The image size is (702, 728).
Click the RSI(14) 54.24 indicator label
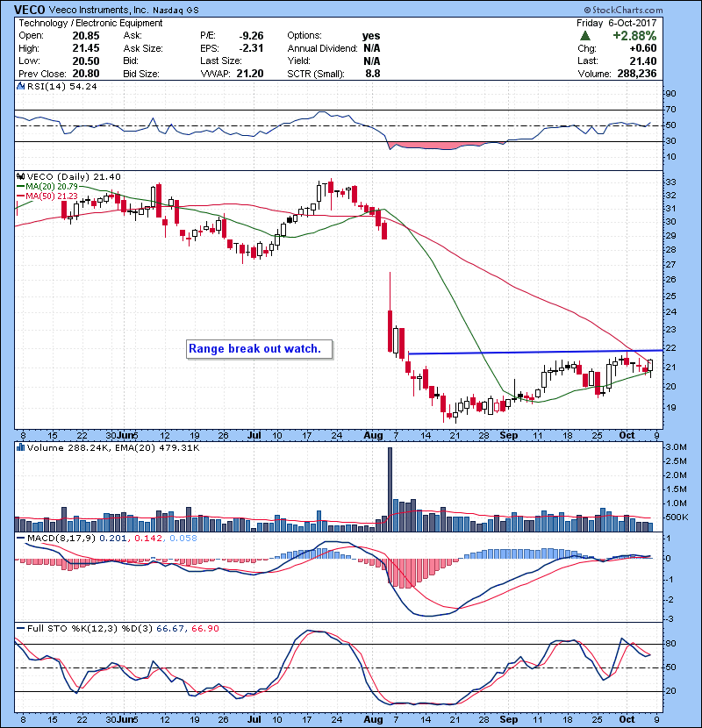(x=61, y=86)
